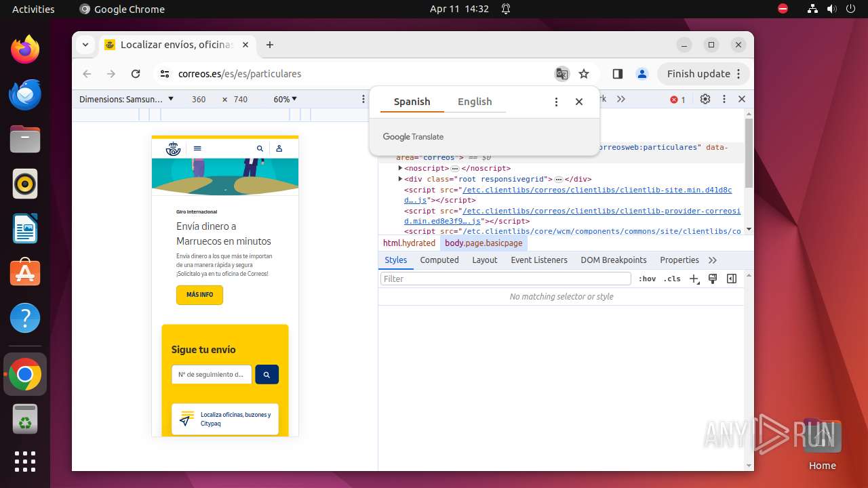Open Correos hamburger menu

tap(197, 148)
